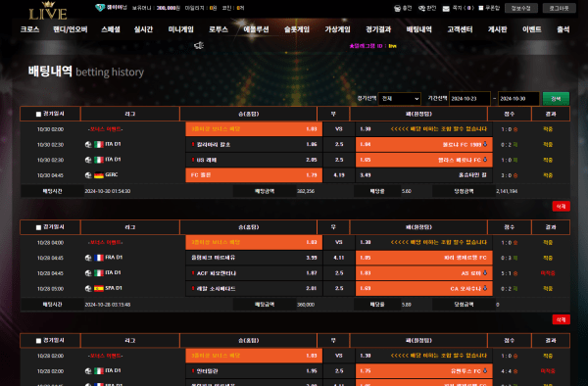The width and height of the screenshot is (588, 386).
Task: Check the second bet slip header checkbox
Action: coord(38,227)
